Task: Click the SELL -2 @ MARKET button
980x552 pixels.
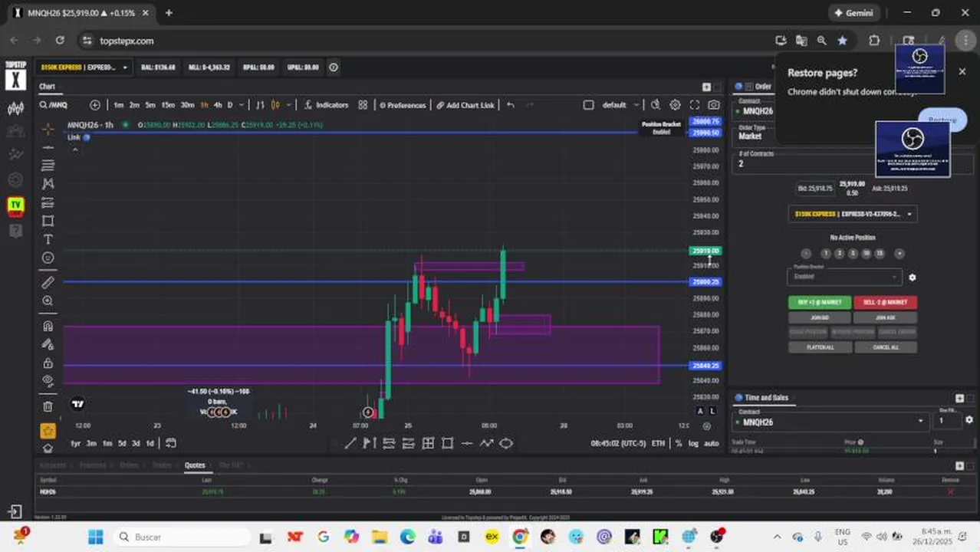Action: click(x=885, y=302)
